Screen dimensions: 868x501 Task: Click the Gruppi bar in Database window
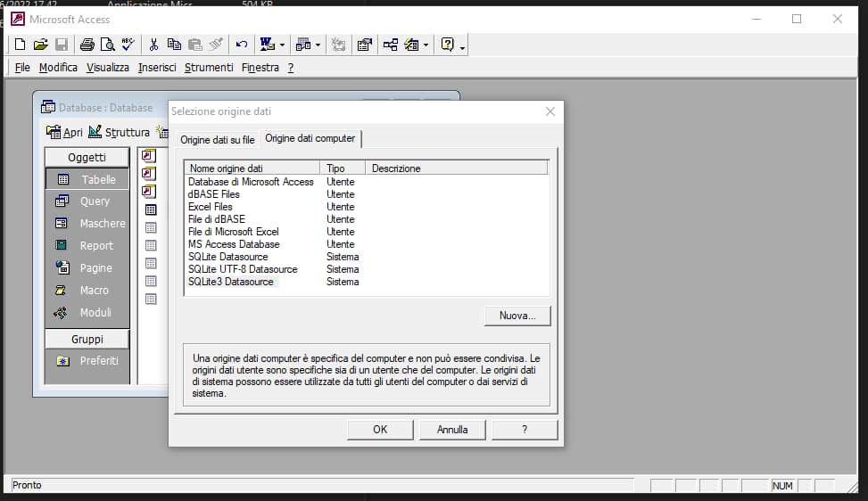(x=87, y=339)
